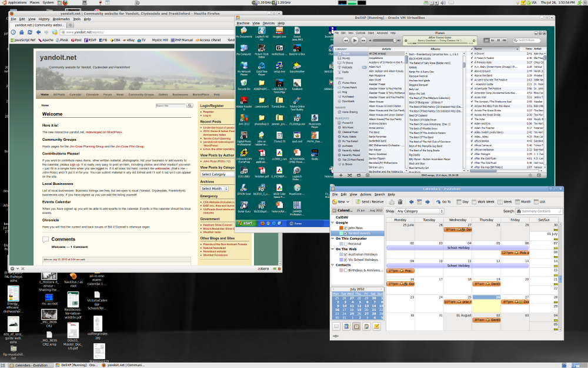Screen dimensions: 588x368
Task: Uncheck the song 'The Actor' in iTunes
Action: pos(472,119)
